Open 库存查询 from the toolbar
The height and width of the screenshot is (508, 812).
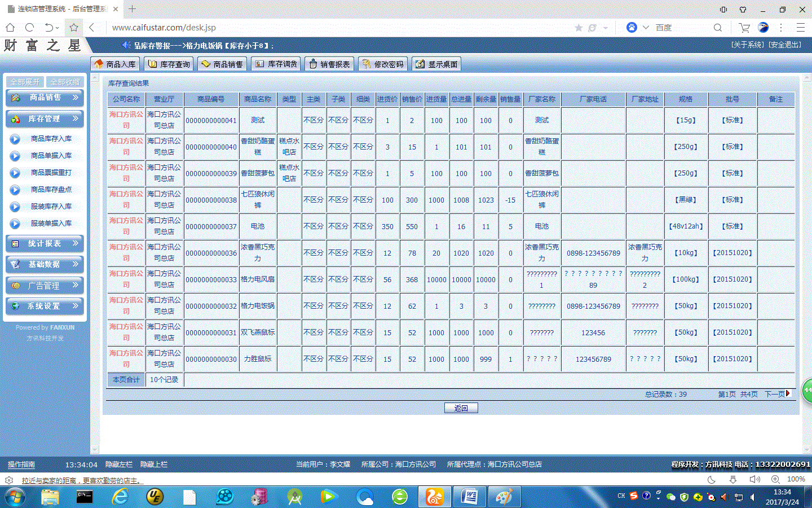[x=169, y=64]
